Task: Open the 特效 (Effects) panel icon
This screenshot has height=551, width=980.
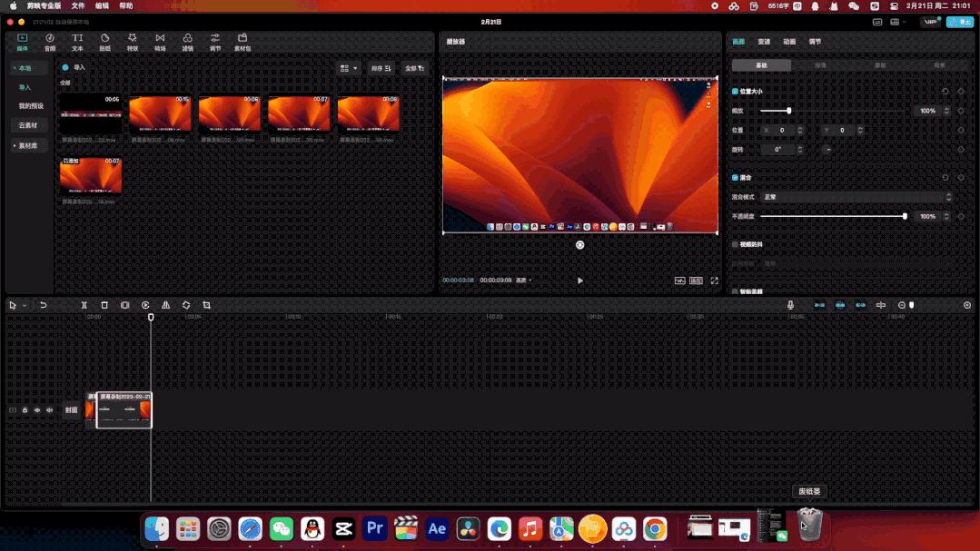Action: tap(132, 42)
